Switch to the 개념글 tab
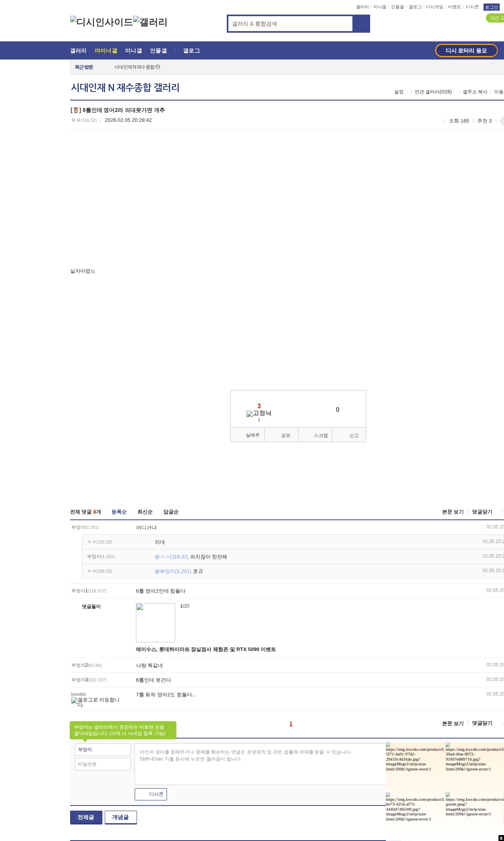This screenshot has height=841, width=504. [120, 817]
